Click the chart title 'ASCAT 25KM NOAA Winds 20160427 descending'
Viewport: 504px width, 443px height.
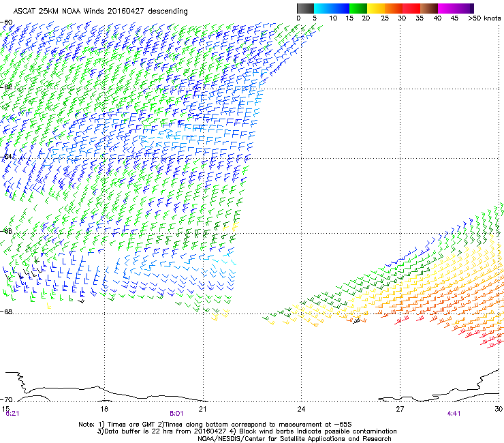100,12
